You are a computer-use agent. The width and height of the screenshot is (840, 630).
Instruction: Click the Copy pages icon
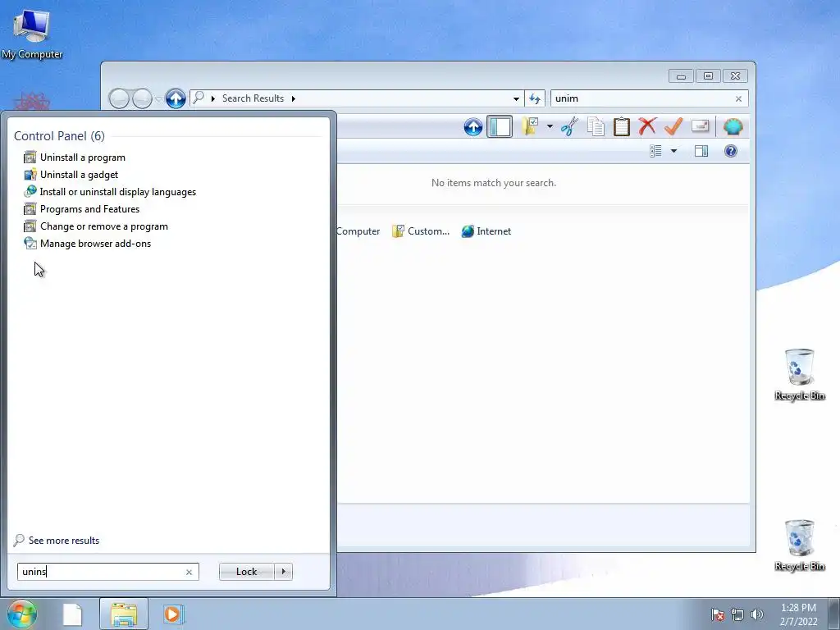pos(596,127)
